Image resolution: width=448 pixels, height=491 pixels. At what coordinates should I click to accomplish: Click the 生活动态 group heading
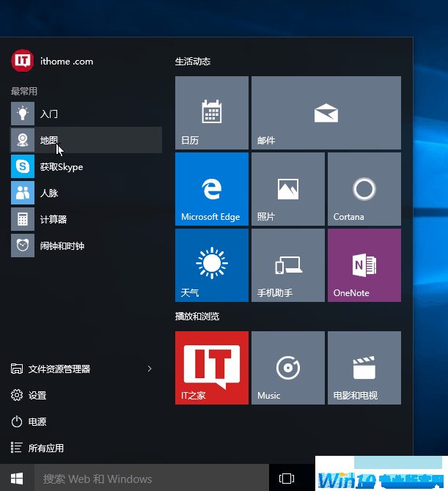tap(193, 62)
